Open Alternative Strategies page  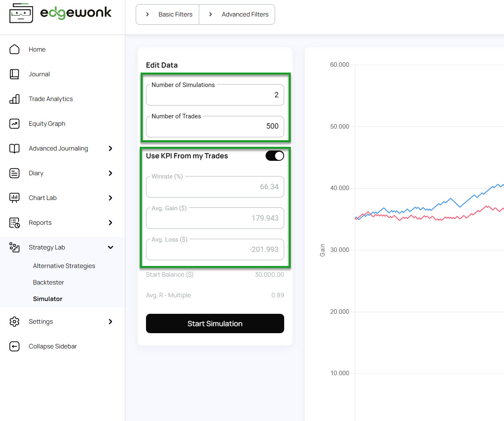(64, 266)
